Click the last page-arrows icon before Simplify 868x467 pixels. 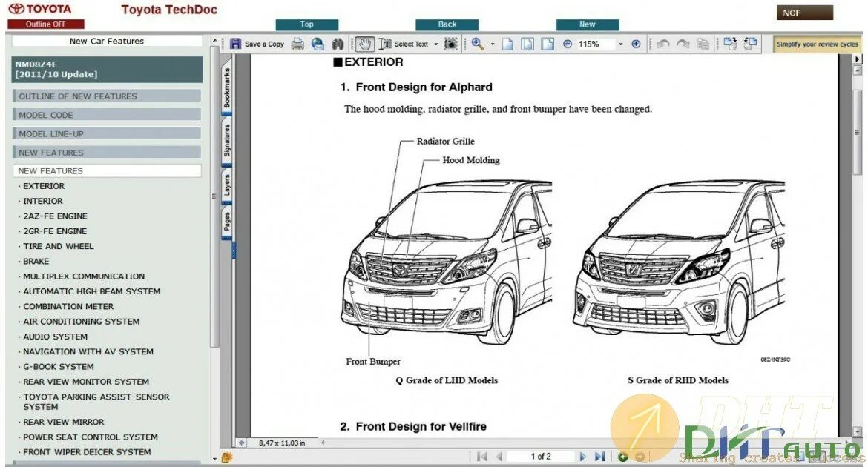pos(751,44)
